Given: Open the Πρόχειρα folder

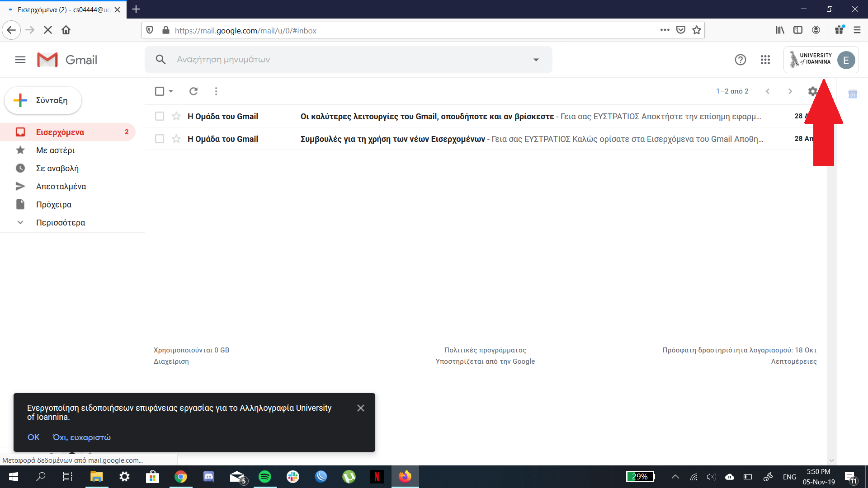Looking at the screenshot, I should tap(53, 204).
